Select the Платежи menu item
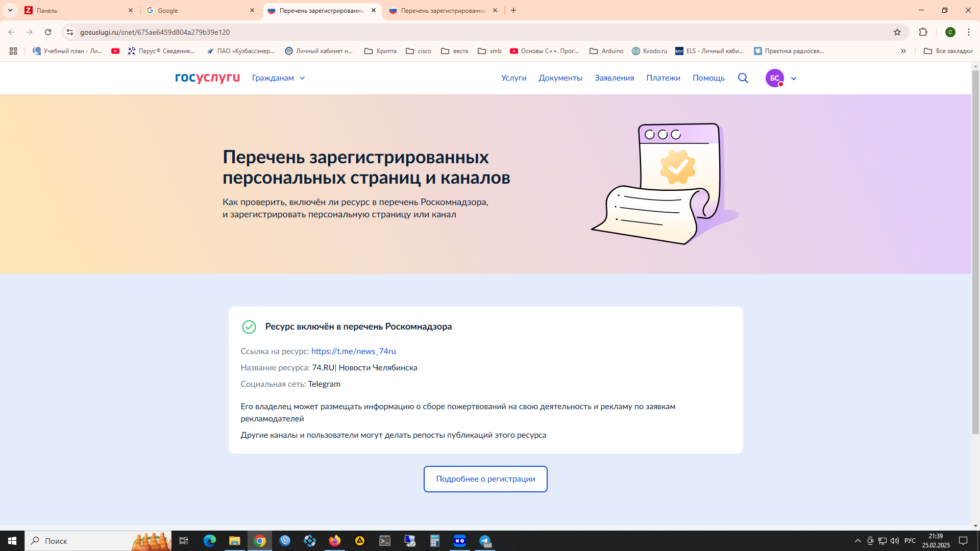The image size is (980, 551). point(663,78)
